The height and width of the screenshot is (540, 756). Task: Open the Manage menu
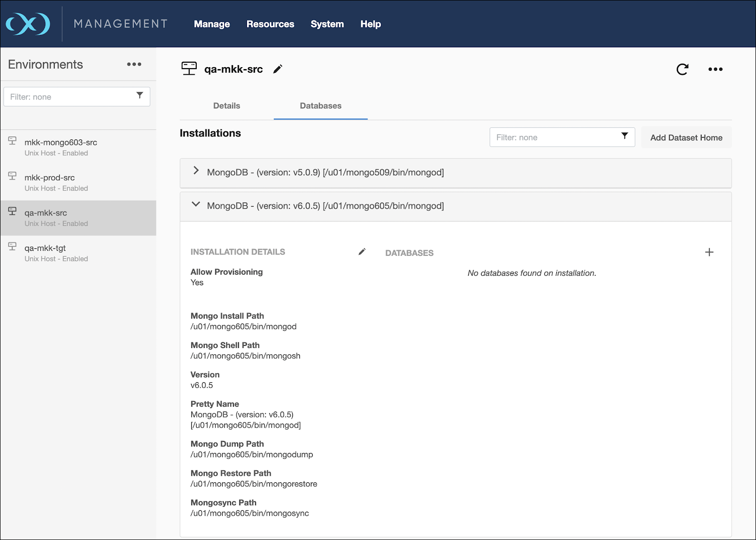[x=212, y=24]
